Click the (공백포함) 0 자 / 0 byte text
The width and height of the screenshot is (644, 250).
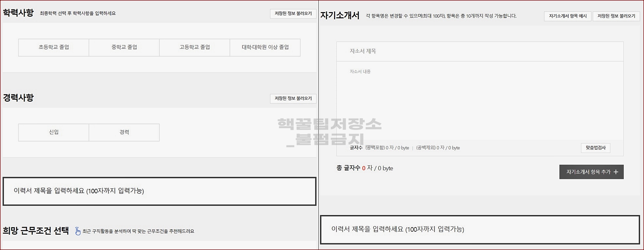click(x=387, y=148)
